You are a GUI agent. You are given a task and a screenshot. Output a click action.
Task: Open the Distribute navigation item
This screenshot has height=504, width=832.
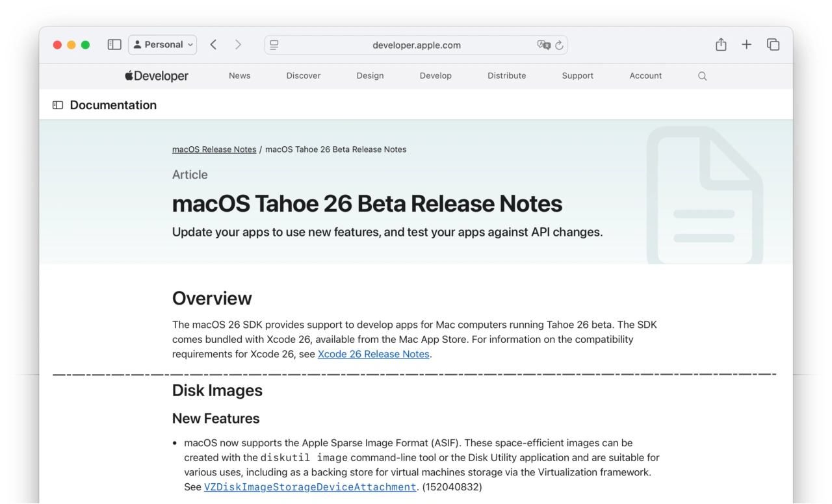506,76
